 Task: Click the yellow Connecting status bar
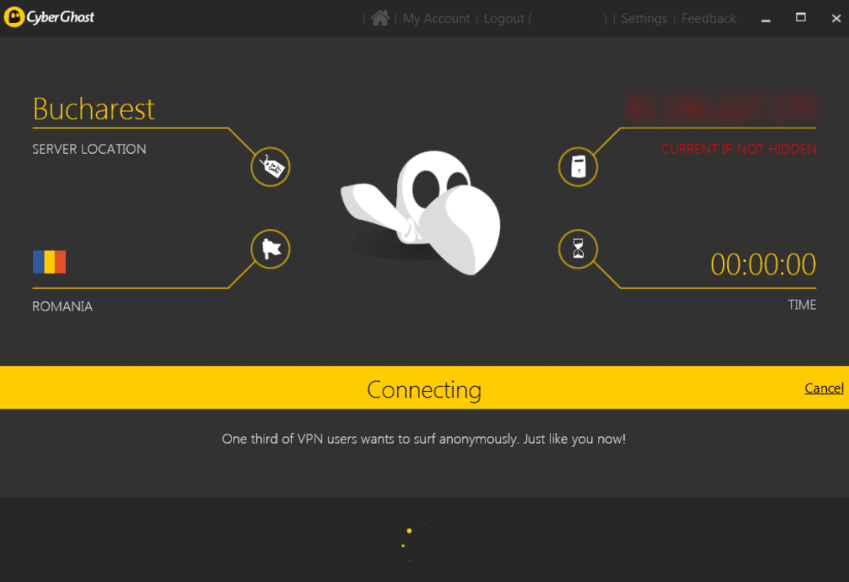pos(424,388)
